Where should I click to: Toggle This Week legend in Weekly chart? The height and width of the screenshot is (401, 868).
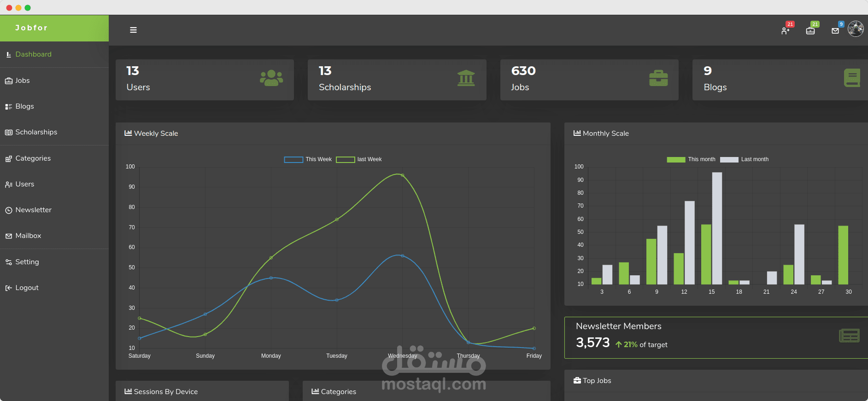point(308,159)
